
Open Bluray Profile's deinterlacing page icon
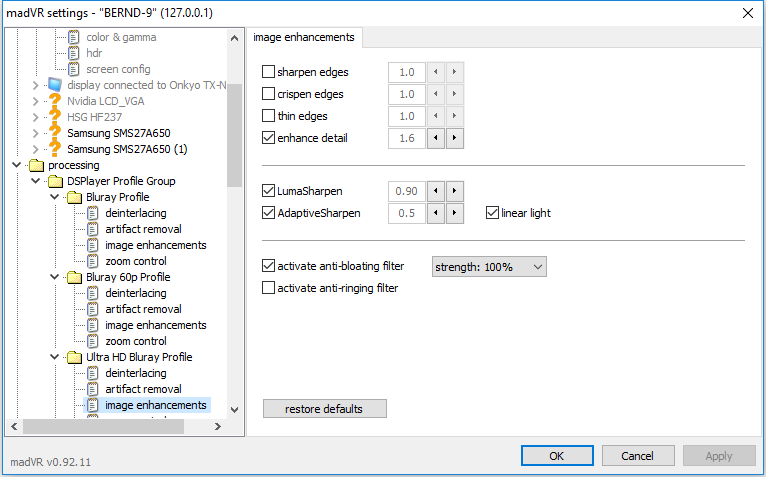92,213
